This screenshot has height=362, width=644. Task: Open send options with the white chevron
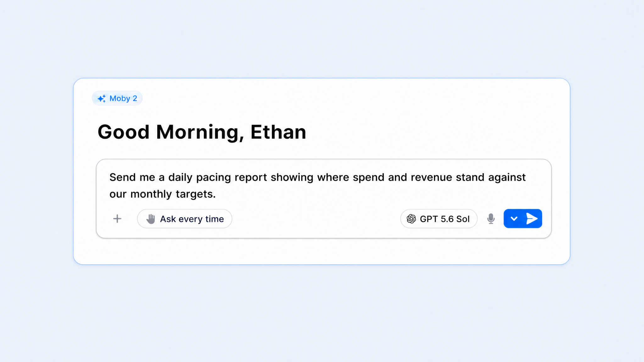[514, 219]
